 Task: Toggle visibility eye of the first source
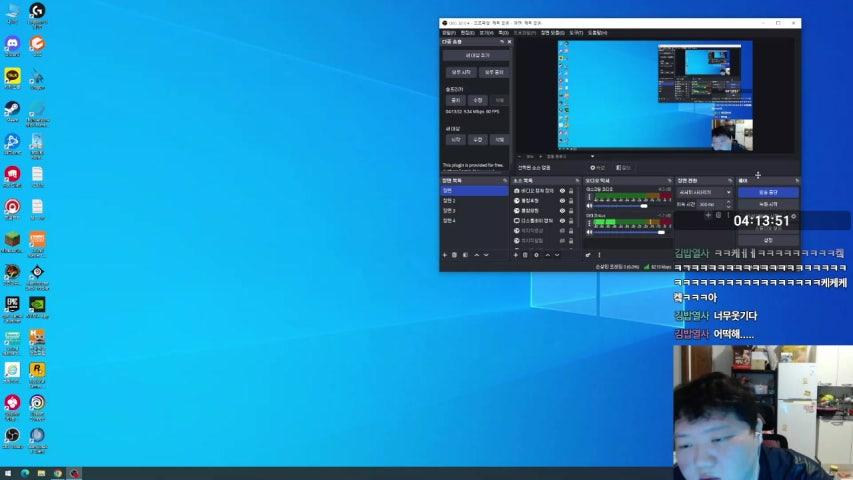[x=562, y=190]
